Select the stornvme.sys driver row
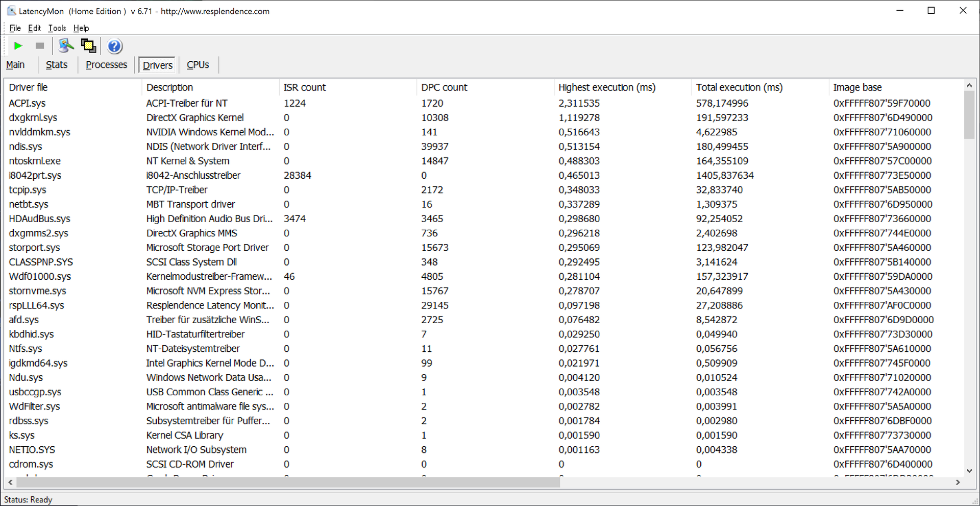The height and width of the screenshot is (506, 980). pyautogui.click(x=483, y=291)
